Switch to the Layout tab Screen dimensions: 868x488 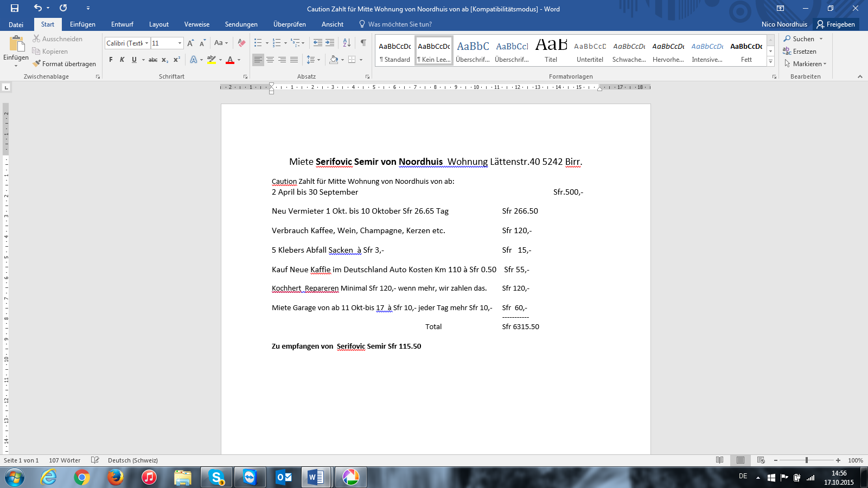coord(159,24)
